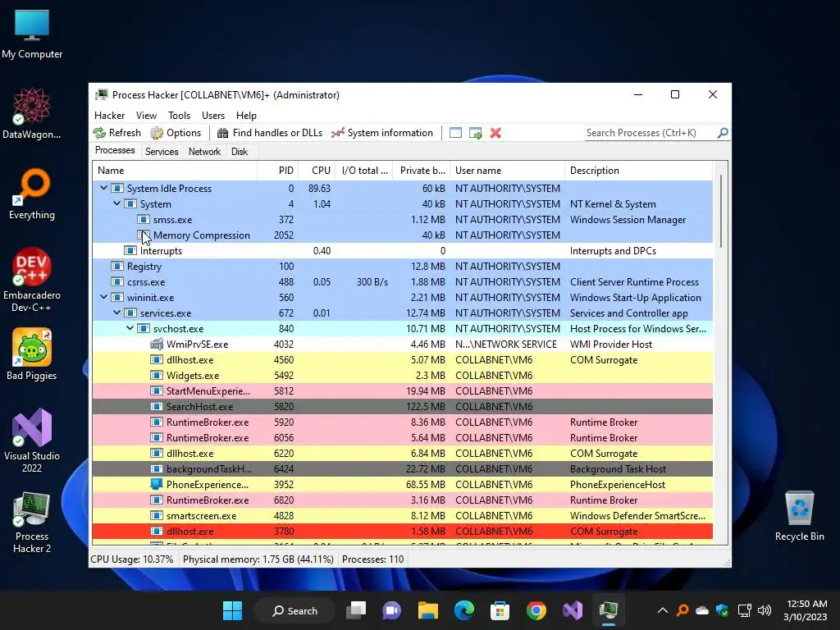
Task: Collapse the services.exe node
Action: [x=116, y=313]
